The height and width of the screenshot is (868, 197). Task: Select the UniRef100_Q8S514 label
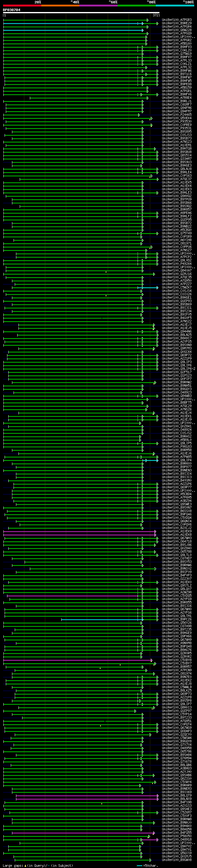(177, 155)
